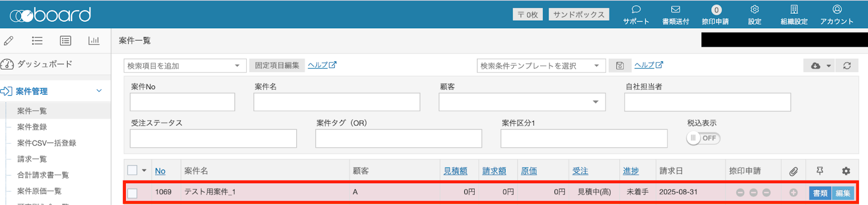
Task: Click the 2025-08-31 billing date cell
Action: coord(678,192)
